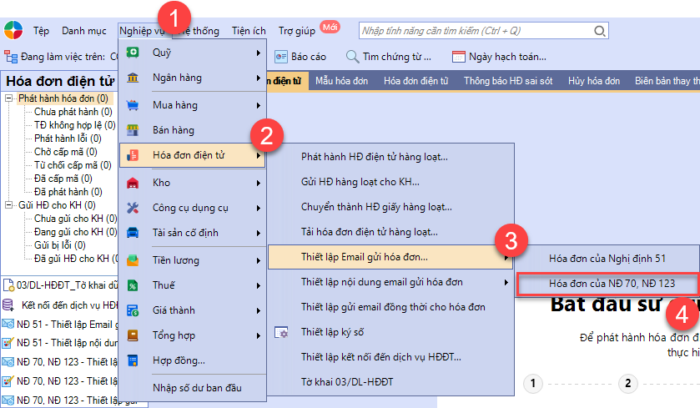
Task: Click the Mua hàng cart icon
Action: point(133,104)
